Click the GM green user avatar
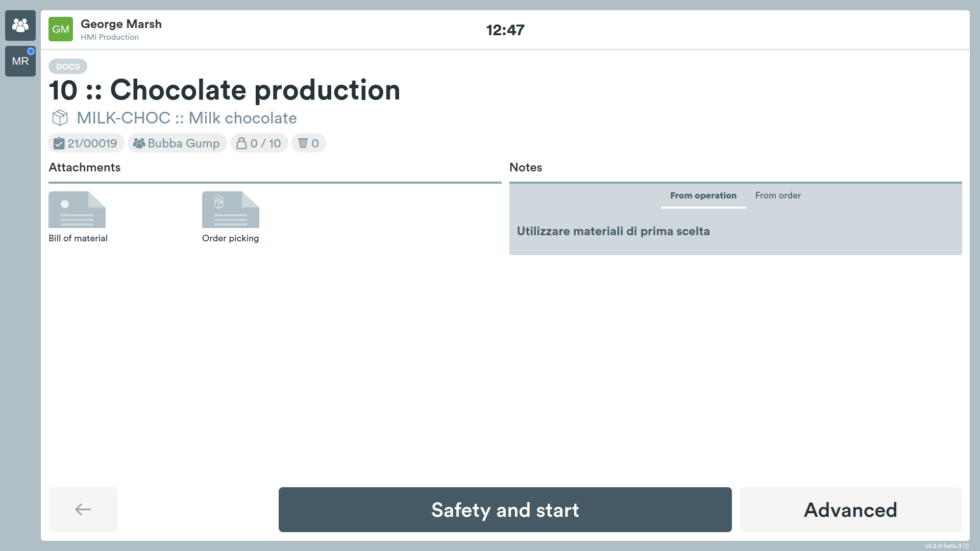Screen dimensions: 980x551 click(x=61, y=29)
